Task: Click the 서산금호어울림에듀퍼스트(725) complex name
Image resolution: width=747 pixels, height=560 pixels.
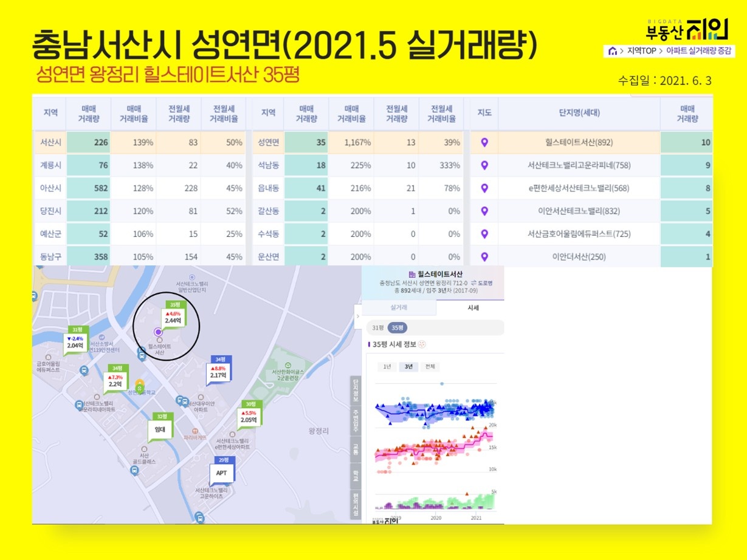Action: coord(579,234)
